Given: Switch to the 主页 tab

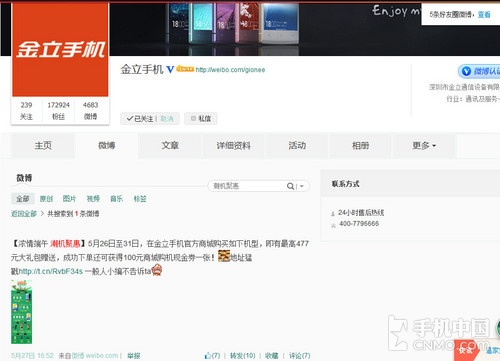Looking at the screenshot, I should [x=43, y=145].
